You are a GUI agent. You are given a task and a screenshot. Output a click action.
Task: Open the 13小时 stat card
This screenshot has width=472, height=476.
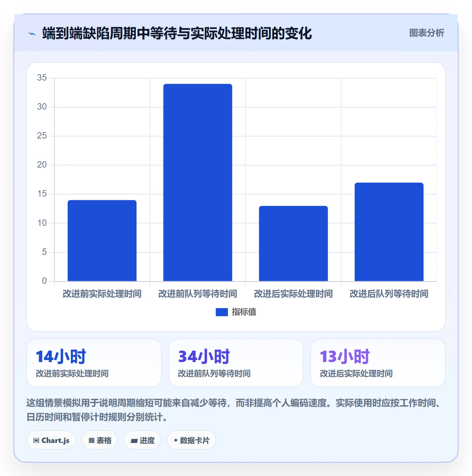coord(378,363)
